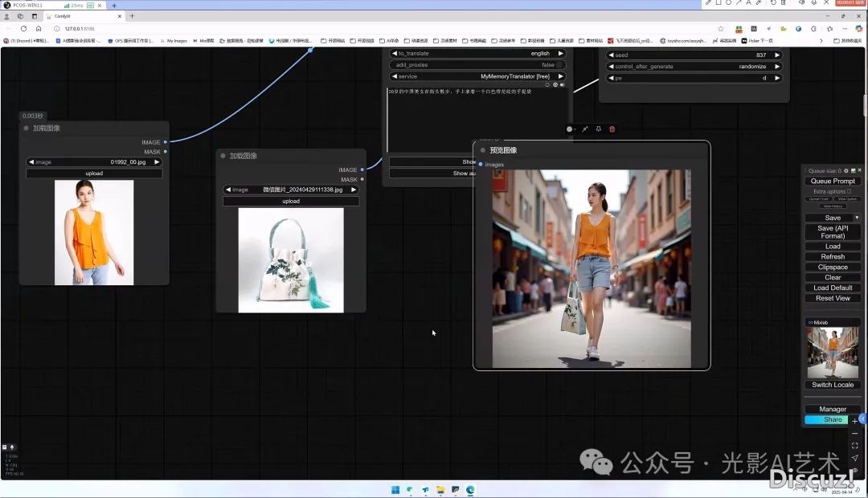The width and height of the screenshot is (868, 498).
Task: Decrease seed with left arrow
Action: point(611,55)
